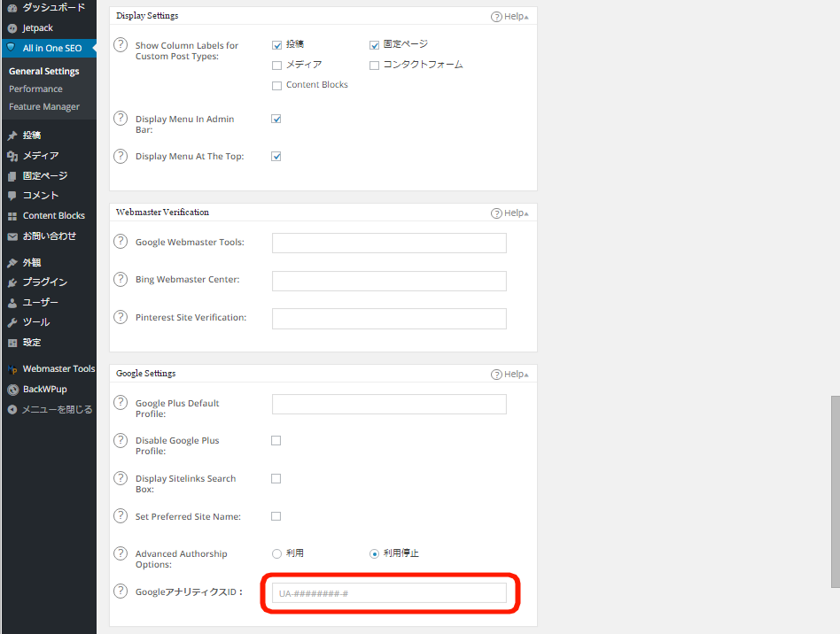Click help icon for Disable Google Plus Profile
The width and height of the screenshot is (840, 634).
pos(121,440)
